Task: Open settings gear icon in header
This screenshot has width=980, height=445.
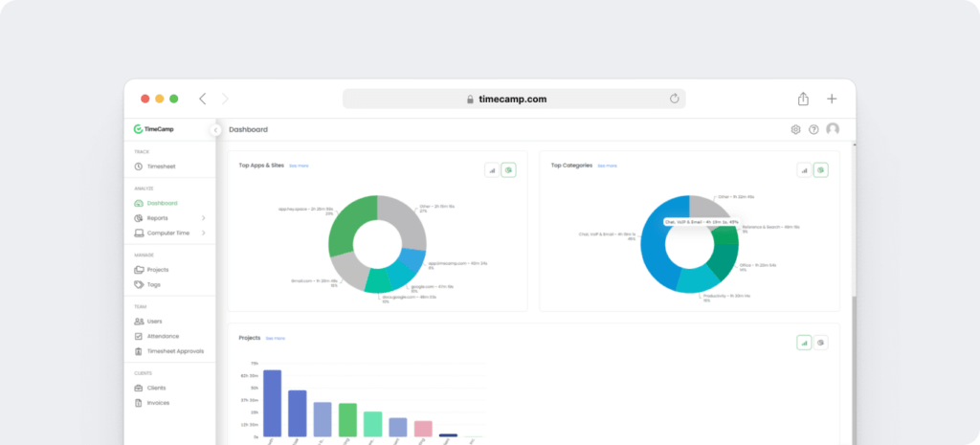Action: click(795, 129)
